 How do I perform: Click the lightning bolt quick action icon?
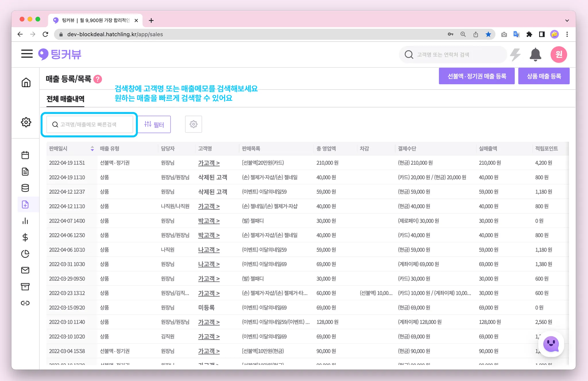515,55
